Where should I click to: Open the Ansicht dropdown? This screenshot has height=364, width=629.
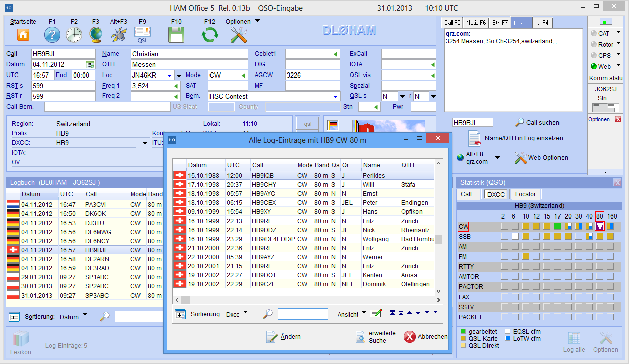pos(364,313)
